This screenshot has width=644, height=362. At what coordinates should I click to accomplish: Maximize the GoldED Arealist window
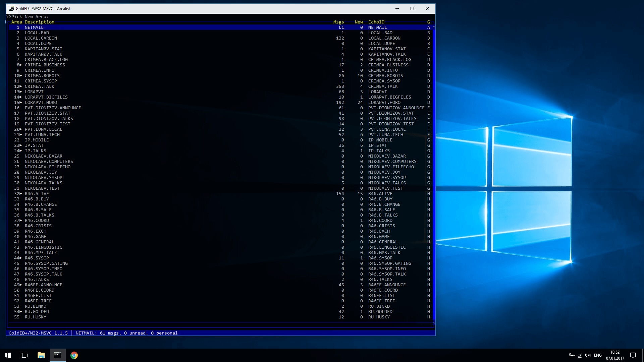412,8
